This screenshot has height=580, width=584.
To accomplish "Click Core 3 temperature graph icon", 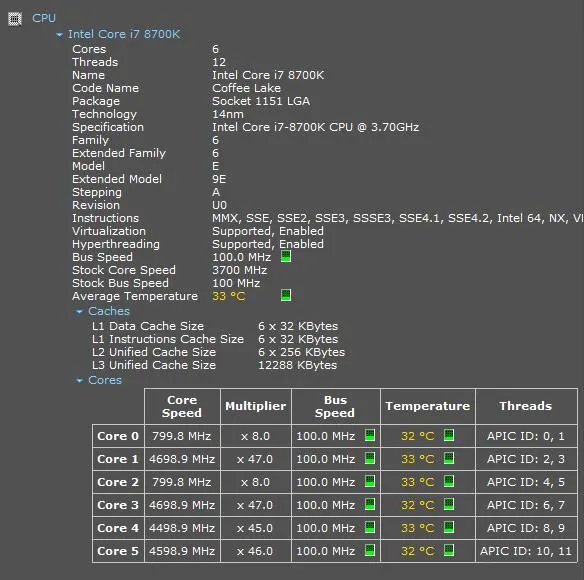I will coord(449,504).
